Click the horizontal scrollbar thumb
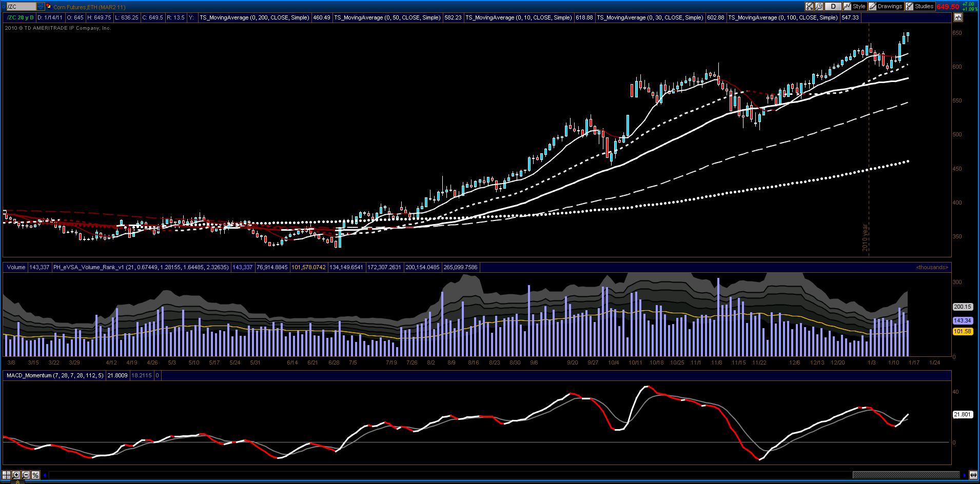The image size is (980, 484). point(906,475)
